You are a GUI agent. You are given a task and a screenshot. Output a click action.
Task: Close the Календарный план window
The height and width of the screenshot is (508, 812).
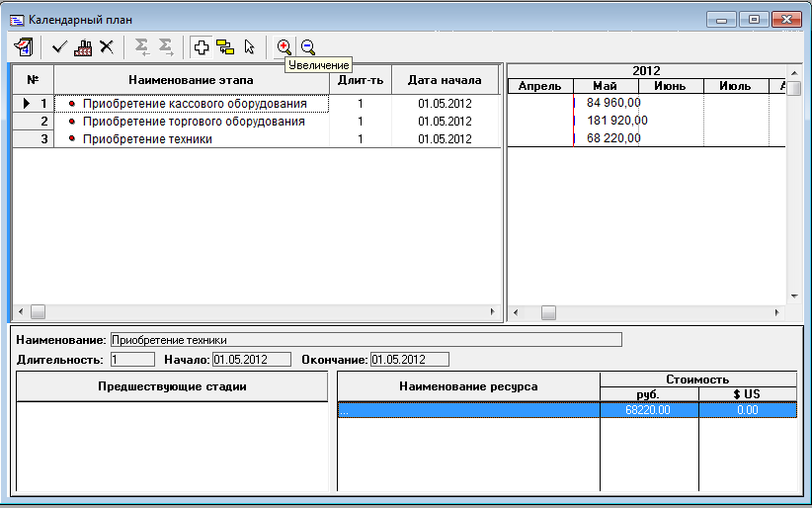pyautogui.click(x=786, y=20)
